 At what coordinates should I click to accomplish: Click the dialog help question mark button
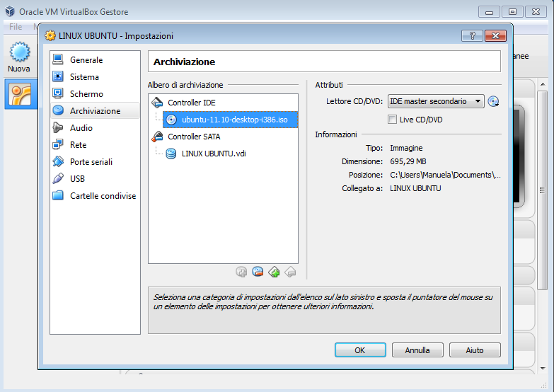(472, 35)
